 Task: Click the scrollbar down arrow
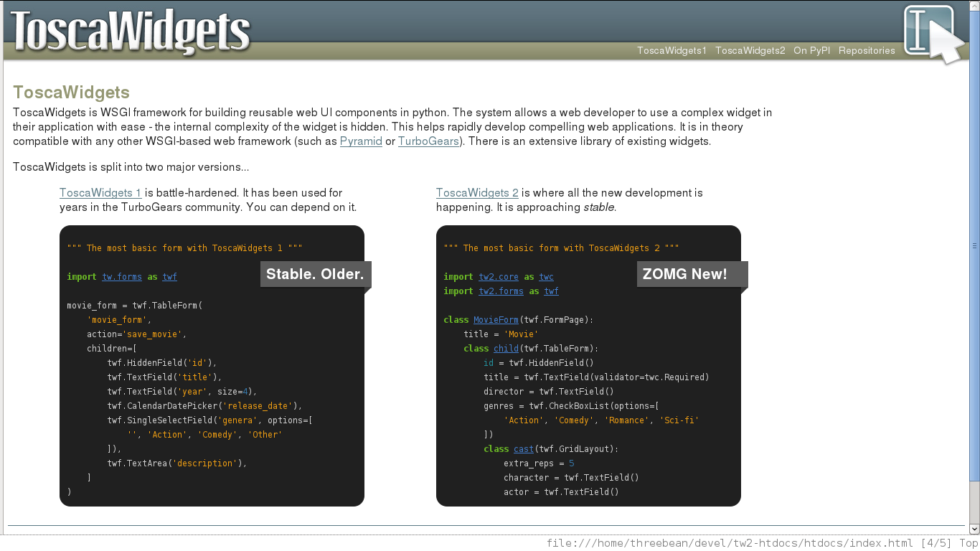(x=974, y=529)
